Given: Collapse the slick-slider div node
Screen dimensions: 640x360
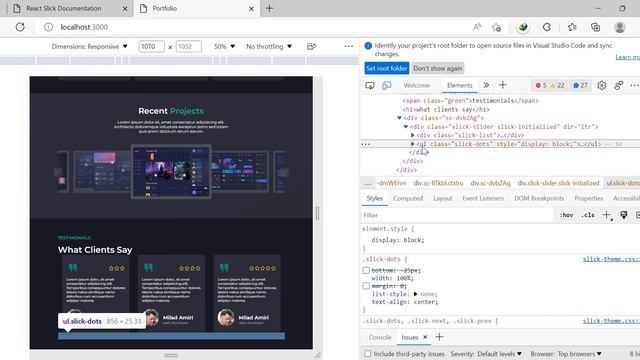Looking at the screenshot, I should [x=406, y=127].
